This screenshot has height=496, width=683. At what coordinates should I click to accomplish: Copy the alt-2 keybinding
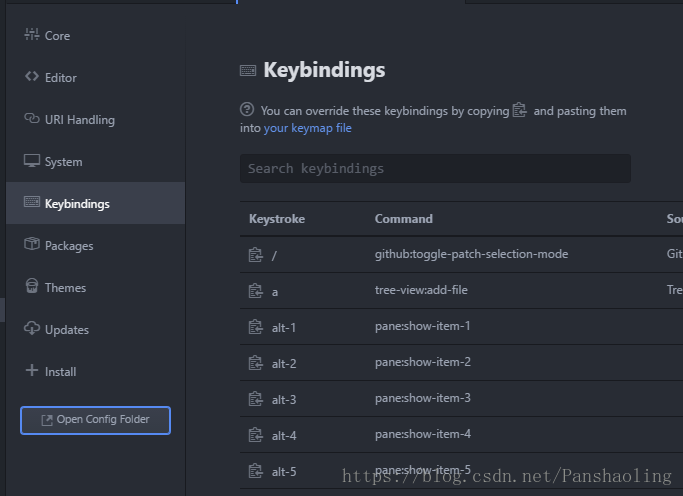255,362
